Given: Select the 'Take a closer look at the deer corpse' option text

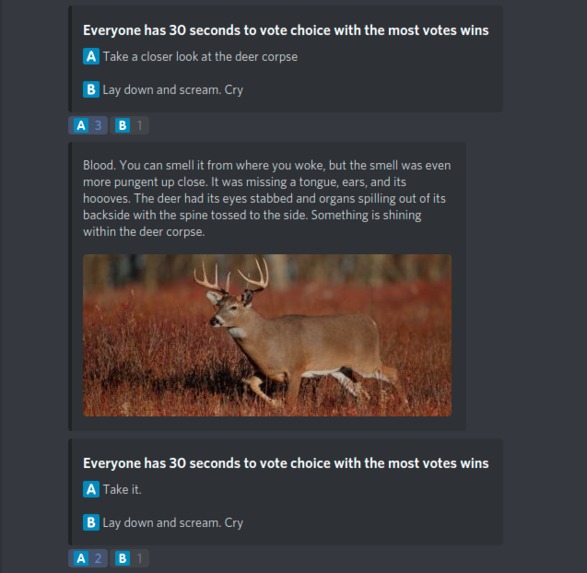Looking at the screenshot, I should tap(200, 57).
